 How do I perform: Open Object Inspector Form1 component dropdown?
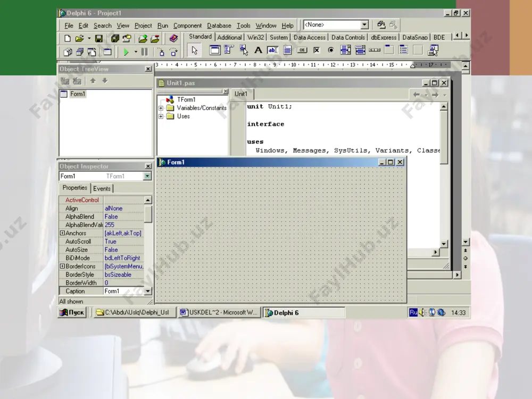pyautogui.click(x=147, y=176)
